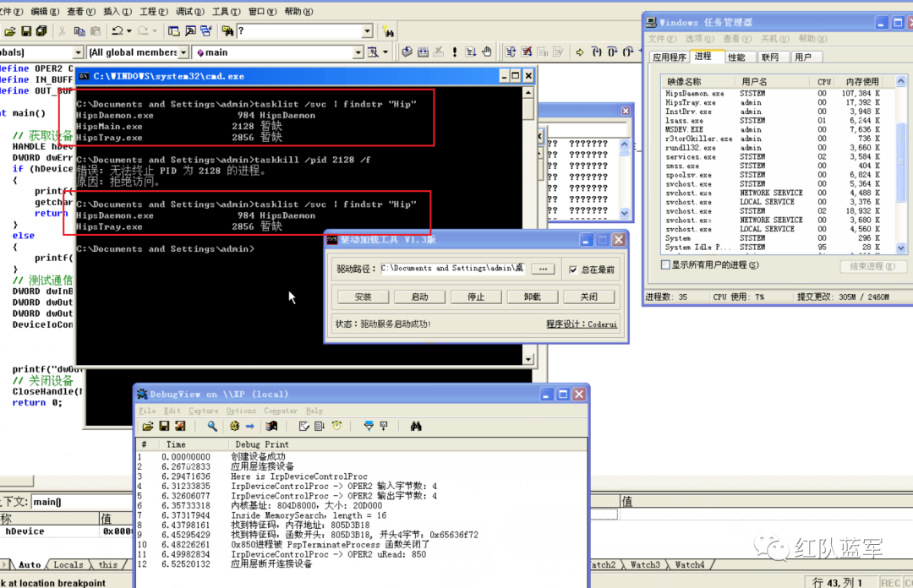Click 停止 button in driver loader
913x588 pixels.
click(x=476, y=297)
